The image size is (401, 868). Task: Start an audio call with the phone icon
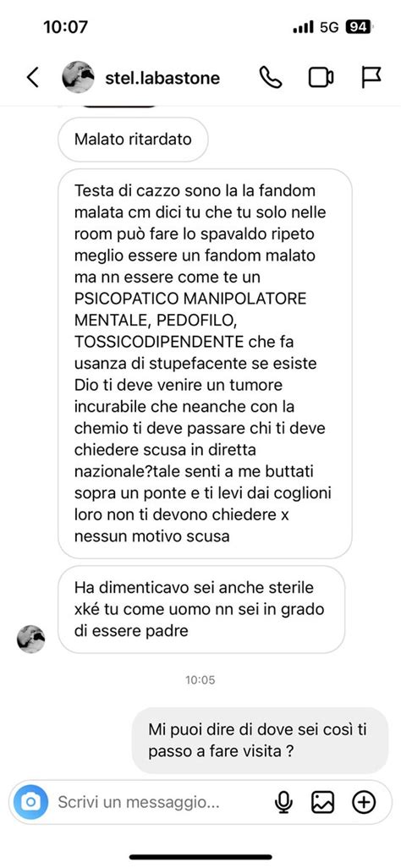tap(271, 78)
